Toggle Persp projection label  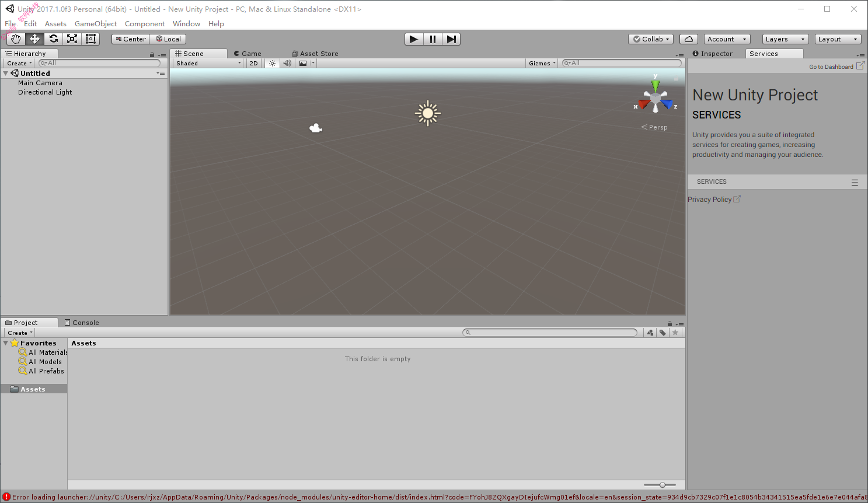point(654,127)
